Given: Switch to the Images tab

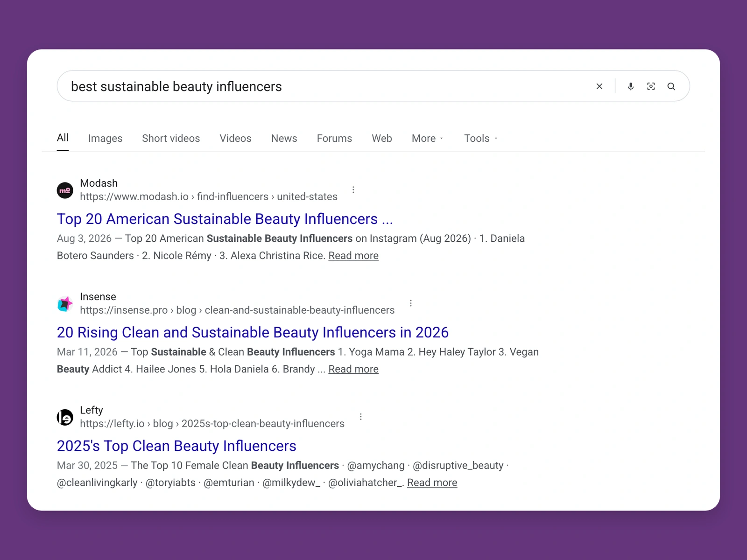Looking at the screenshot, I should 105,138.
